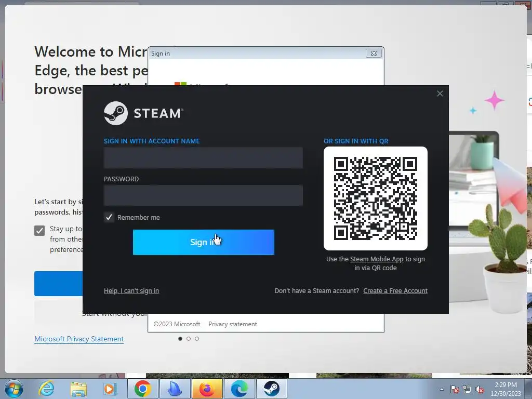532x399 pixels.
Task: Switch to Microsoft Edge in taskbar
Action: pyautogui.click(x=239, y=389)
